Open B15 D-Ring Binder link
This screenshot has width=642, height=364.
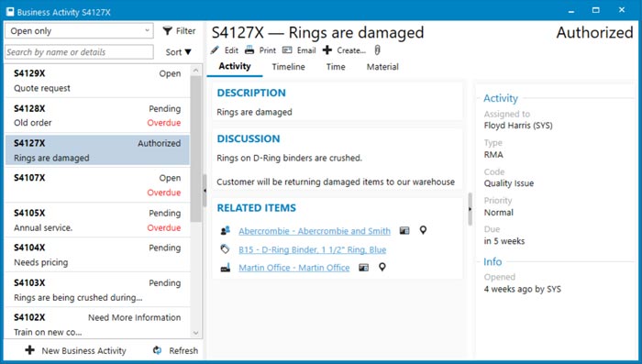tap(313, 249)
